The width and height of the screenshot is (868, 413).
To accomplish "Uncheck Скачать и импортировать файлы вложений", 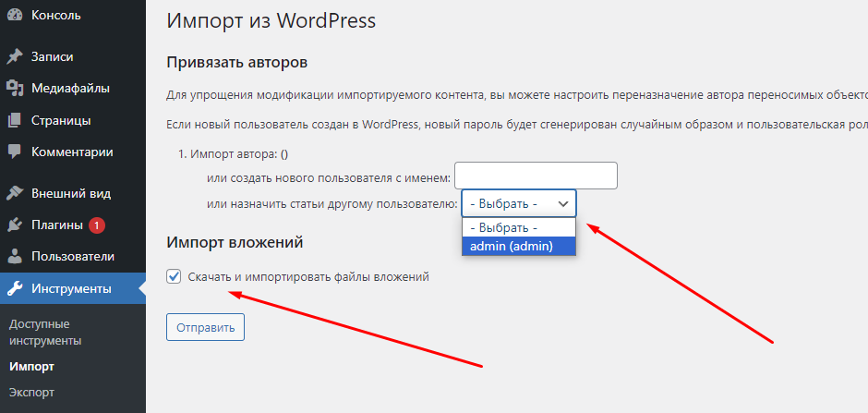I will tap(174, 277).
